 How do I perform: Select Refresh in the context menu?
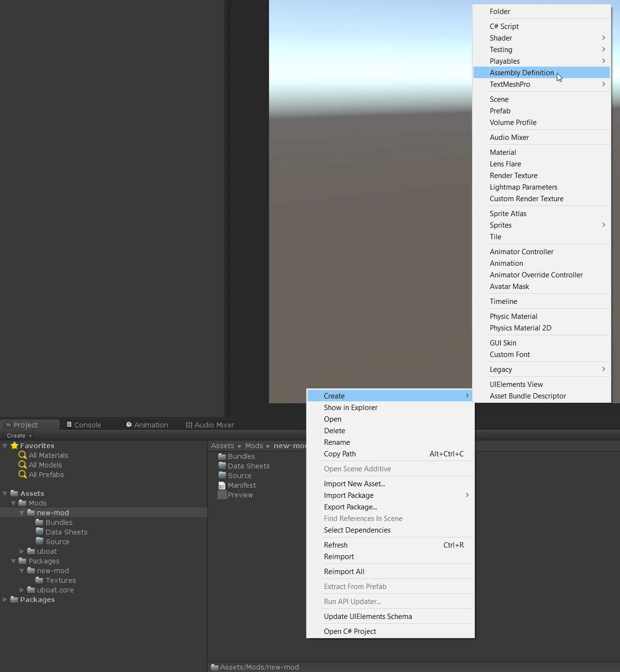pyautogui.click(x=390, y=545)
